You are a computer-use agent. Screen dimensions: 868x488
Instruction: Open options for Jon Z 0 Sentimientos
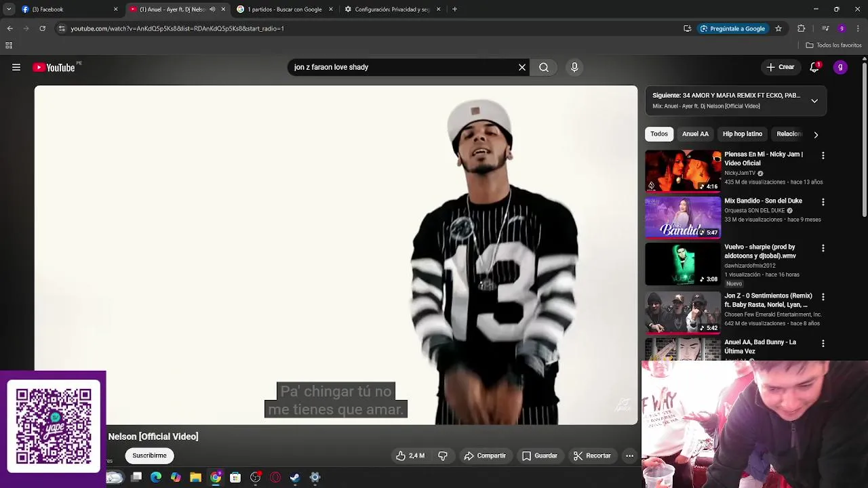point(823,297)
